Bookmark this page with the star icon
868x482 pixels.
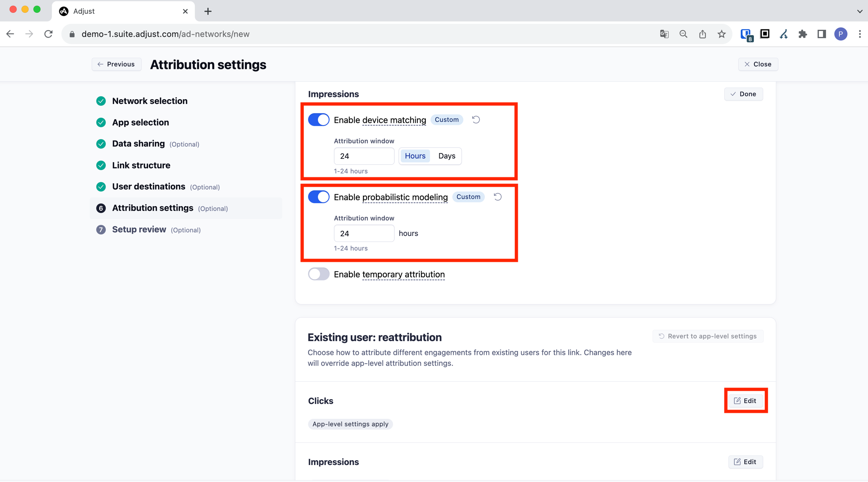[721, 34]
